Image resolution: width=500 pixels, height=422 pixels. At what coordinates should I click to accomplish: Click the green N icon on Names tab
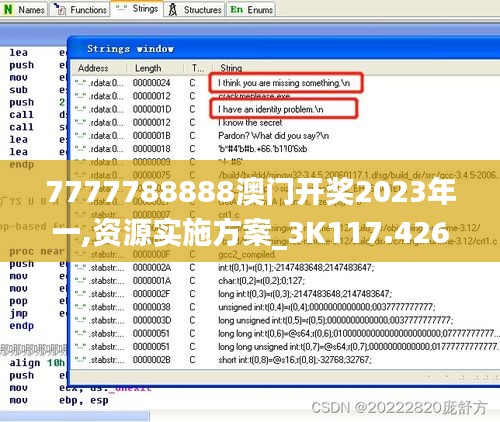tap(8, 9)
